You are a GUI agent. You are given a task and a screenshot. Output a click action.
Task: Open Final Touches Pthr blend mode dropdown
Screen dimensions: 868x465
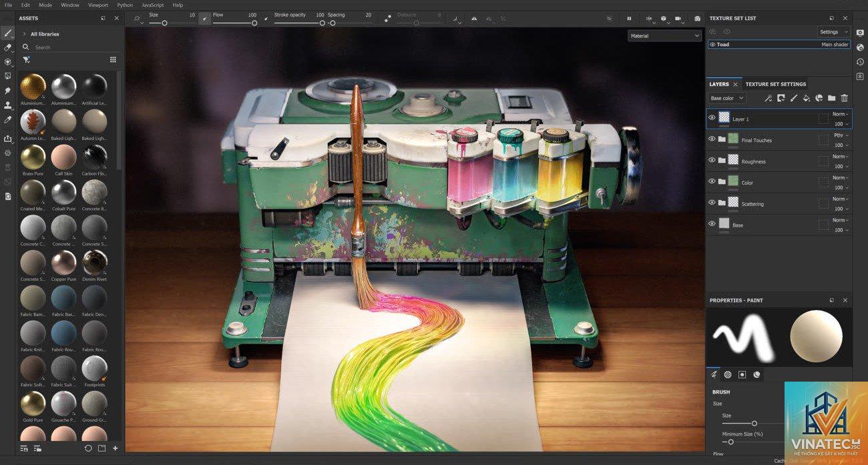pyautogui.click(x=841, y=135)
